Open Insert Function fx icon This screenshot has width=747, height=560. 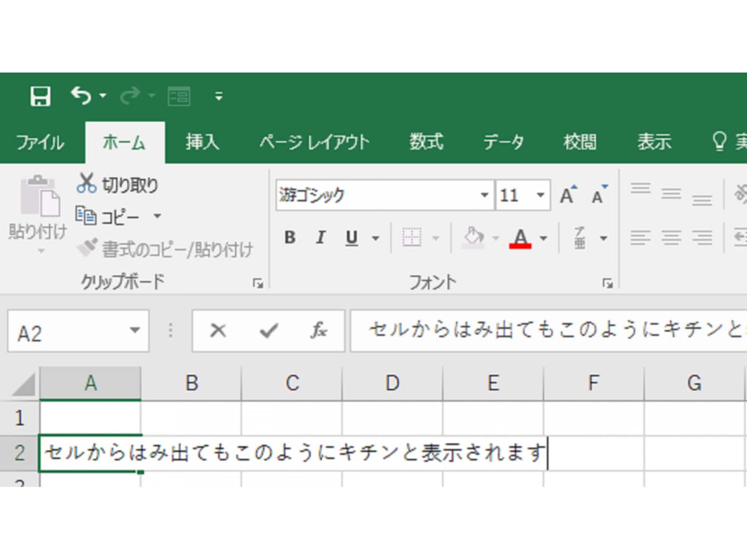pos(319,331)
